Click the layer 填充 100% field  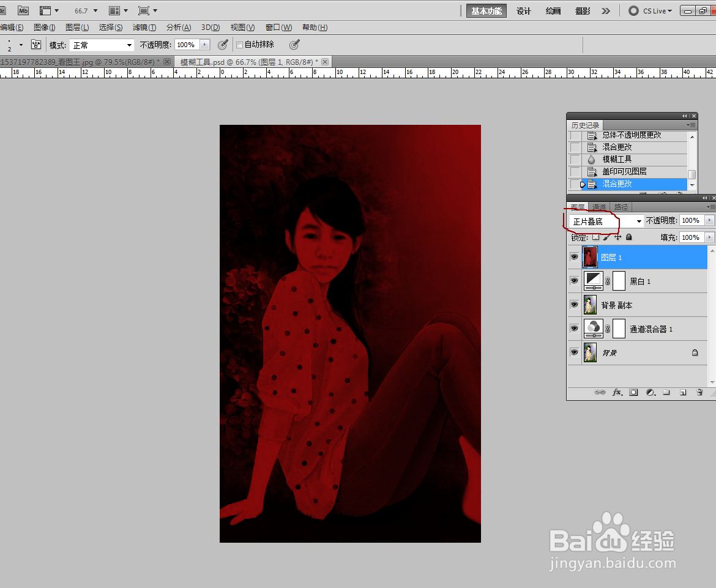click(692, 237)
